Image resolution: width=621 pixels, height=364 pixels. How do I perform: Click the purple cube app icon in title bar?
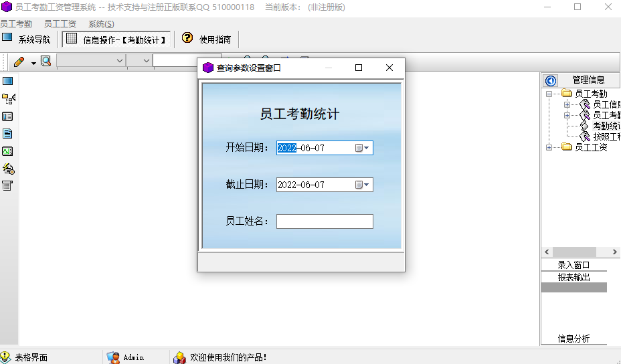tap(7, 7)
